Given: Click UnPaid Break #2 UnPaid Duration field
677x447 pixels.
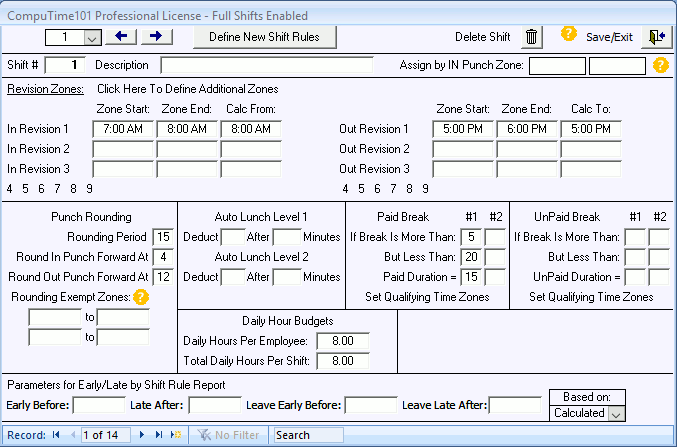Looking at the screenshot, I should pos(659,277).
